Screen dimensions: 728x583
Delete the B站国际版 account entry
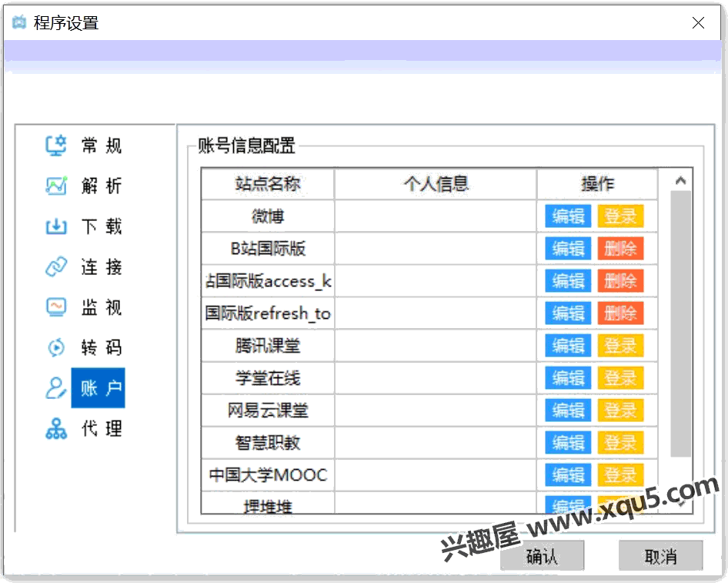(620, 249)
